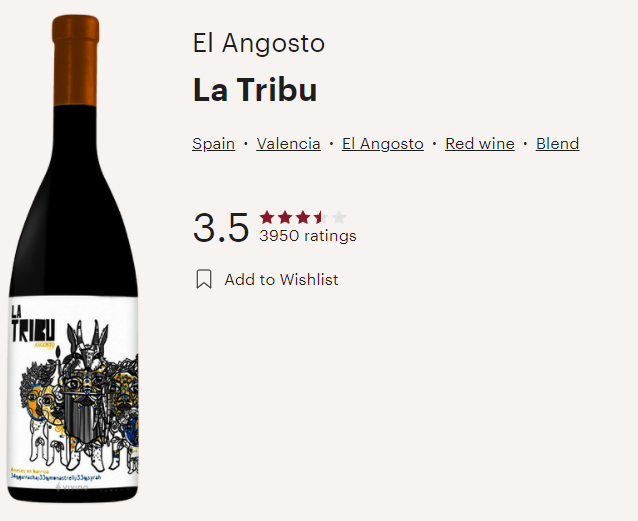Click the first red rating star
638x521 pixels.
267,217
